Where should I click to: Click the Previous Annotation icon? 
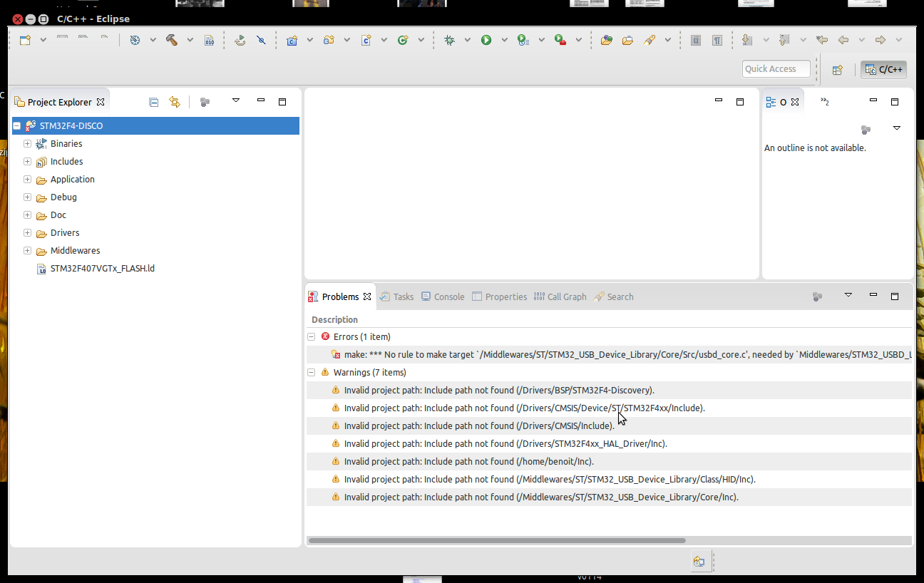pyautogui.click(x=784, y=40)
